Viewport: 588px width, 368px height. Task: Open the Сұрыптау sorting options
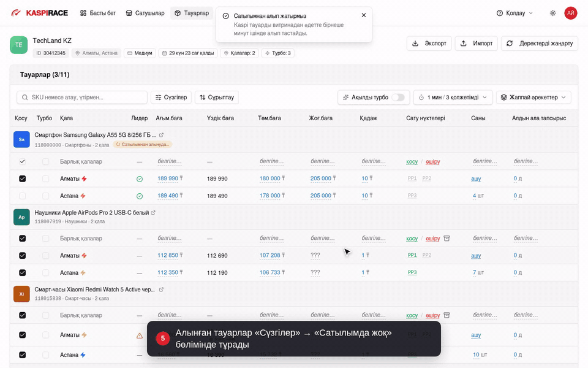217,98
